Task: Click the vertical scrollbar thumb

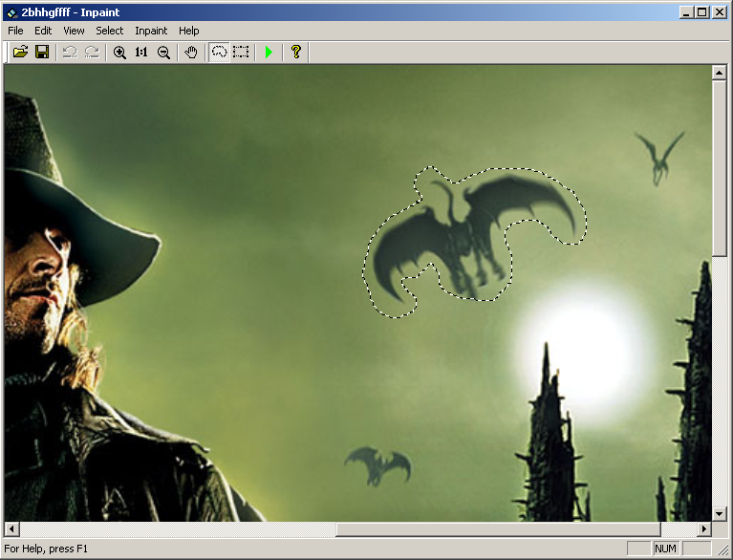Action: coord(719,168)
